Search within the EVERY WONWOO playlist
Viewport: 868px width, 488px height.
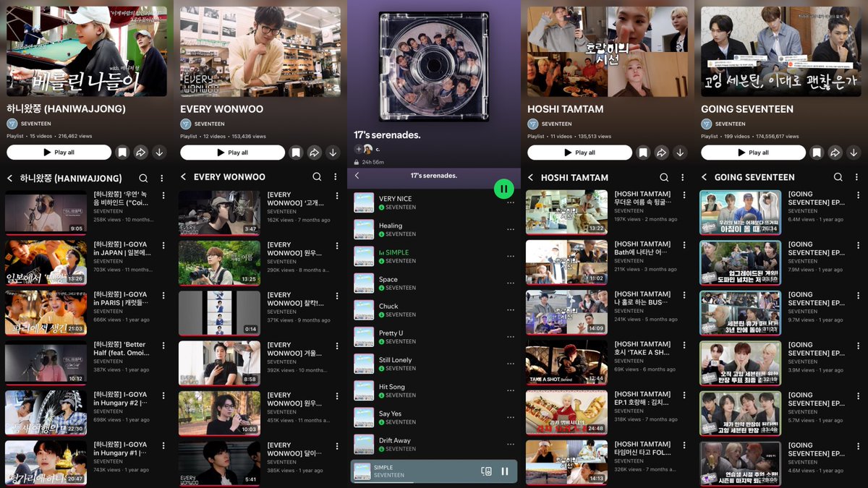pyautogui.click(x=317, y=176)
